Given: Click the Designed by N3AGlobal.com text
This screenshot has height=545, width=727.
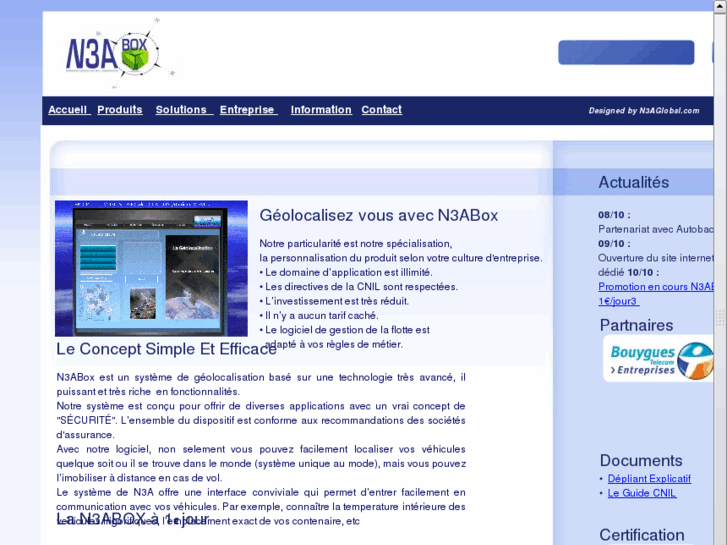Looking at the screenshot, I should (x=644, y=110).
